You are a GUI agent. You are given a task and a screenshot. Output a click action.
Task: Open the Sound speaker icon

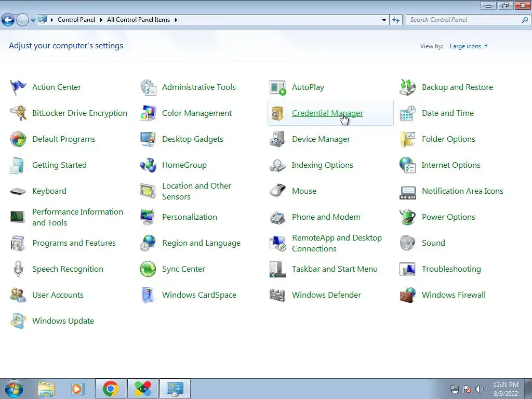(408, 243)
